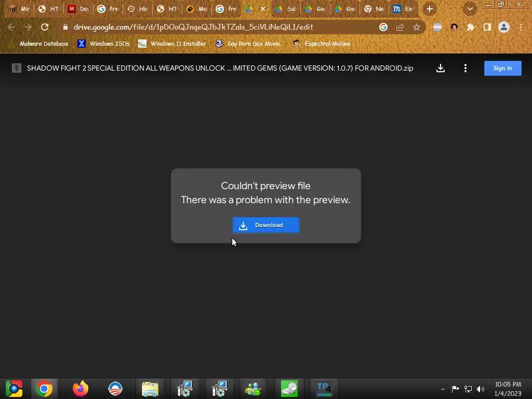Open the Chrome profile avatar
Image resolution: width=532 pixels, height=399 pixels.
click(x=504, y=27)
